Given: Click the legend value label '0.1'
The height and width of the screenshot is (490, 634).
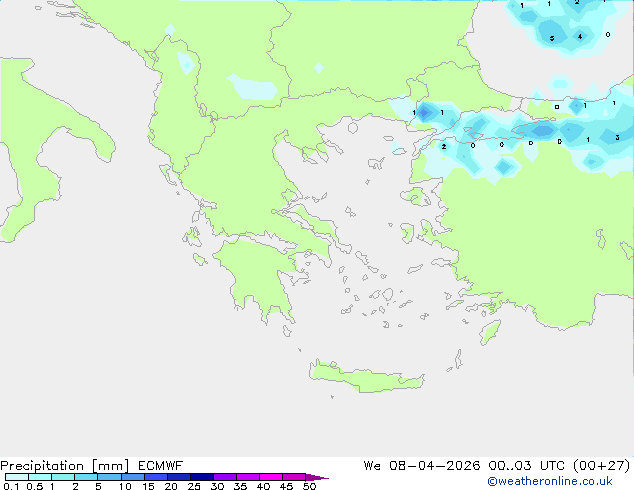Looking at the screenshot, I should pos(11,486).
